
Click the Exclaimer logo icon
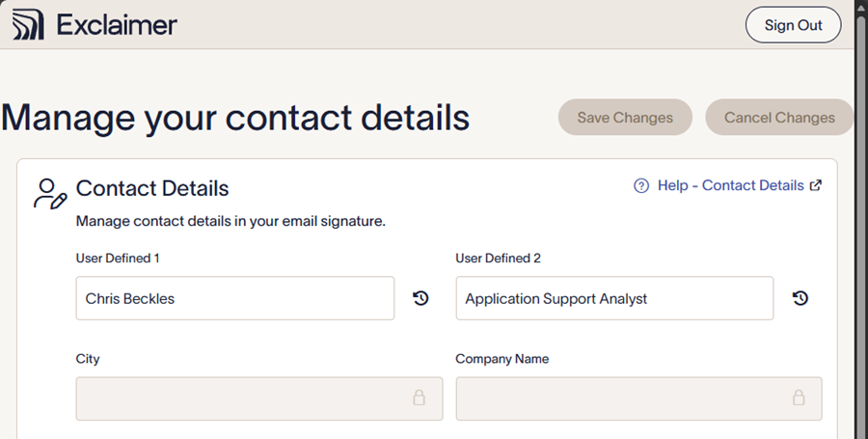tap(28, 25)
